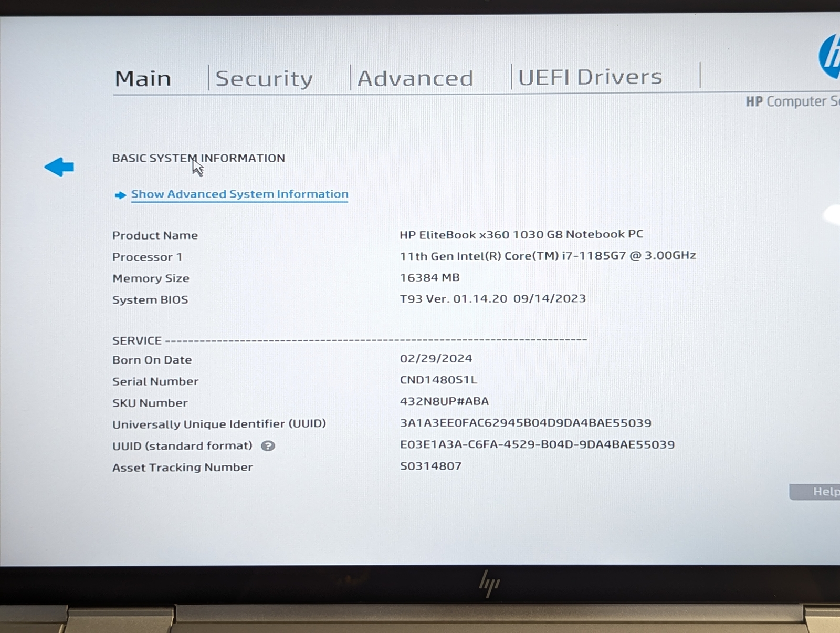Select the Serial Number label
This screenshot has width=840, height=633.
[x=155, y=381]
